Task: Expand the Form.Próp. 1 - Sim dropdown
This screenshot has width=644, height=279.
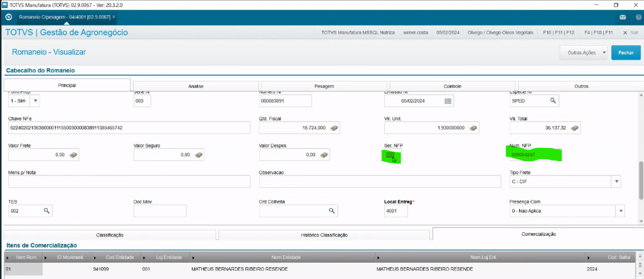Action: click(x=35, y=100)
